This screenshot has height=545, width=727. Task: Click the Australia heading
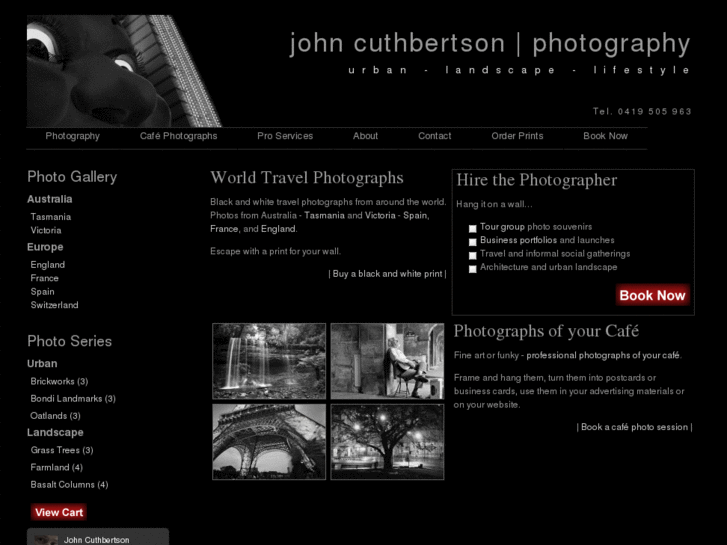coord(50,199)
